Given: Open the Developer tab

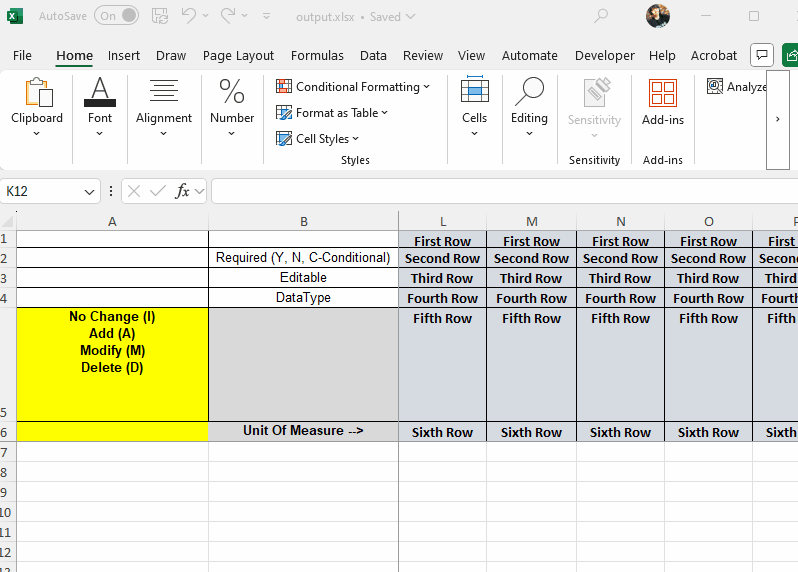Looking at the screenshot, I should click(x=605, y=55).
